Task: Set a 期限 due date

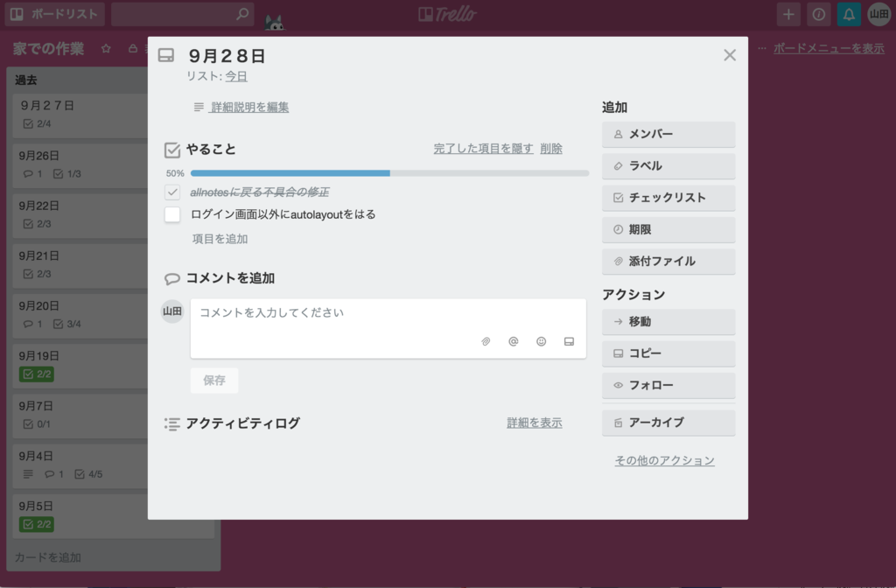Action: [668, 230]
